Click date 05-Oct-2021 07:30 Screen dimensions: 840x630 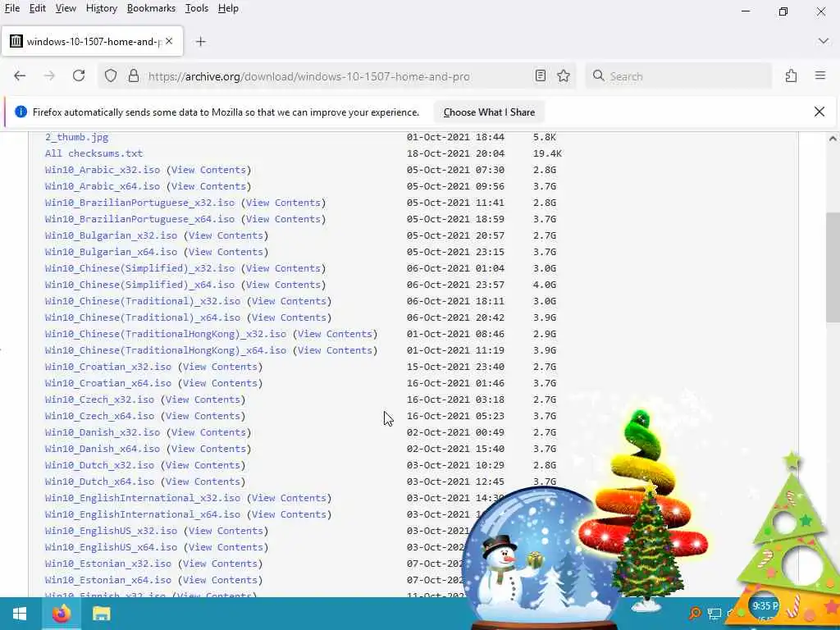tap(455, 170)
